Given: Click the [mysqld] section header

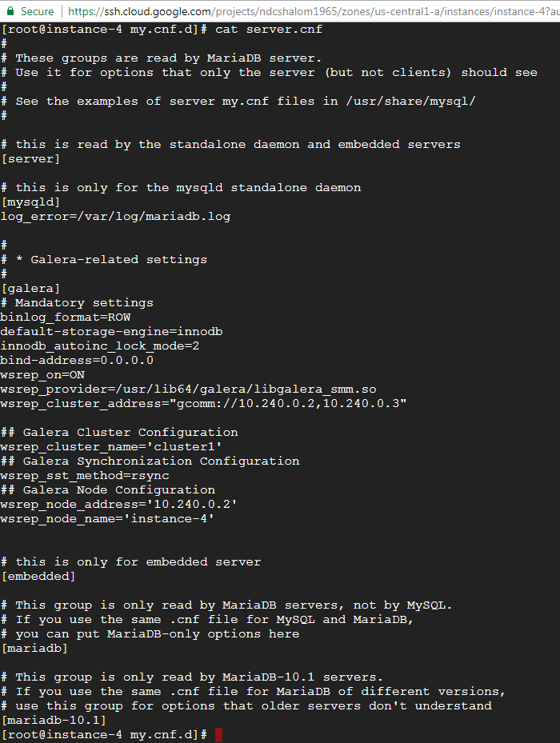Looking at the screenshot, I should (x=31, y=202).
